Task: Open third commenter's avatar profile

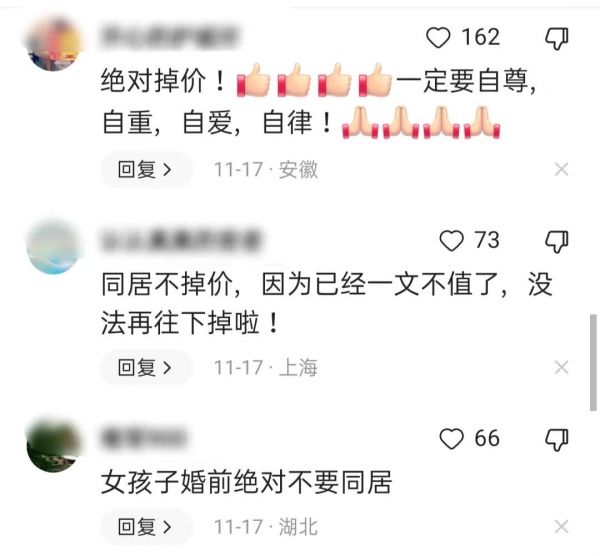Action: click(x=54, y=444)
